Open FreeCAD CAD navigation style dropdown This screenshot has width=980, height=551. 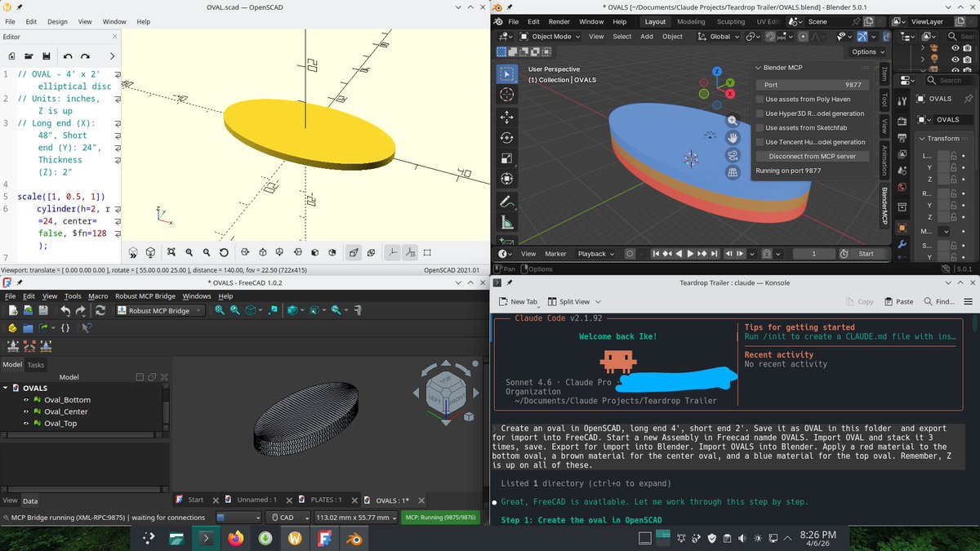(x=290, y=518)
